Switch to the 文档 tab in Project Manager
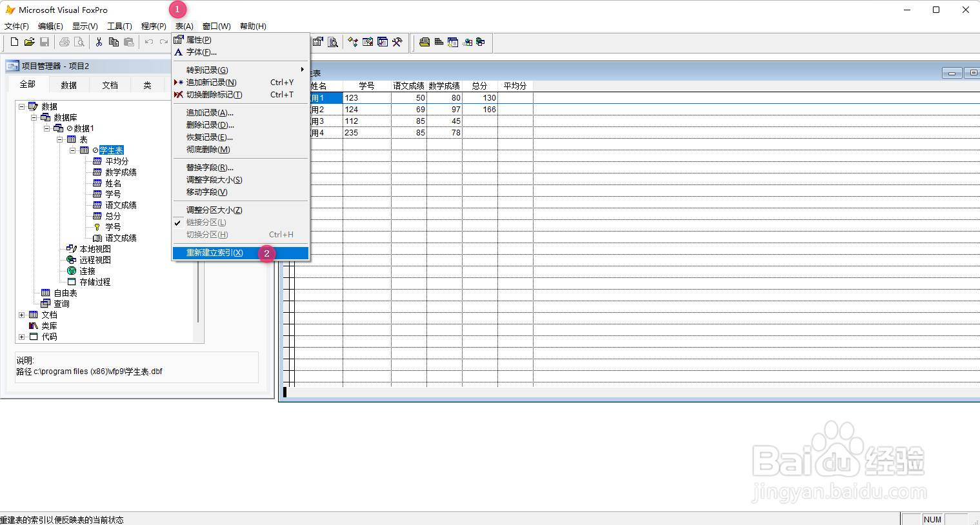This screenshot has width=980, height=525. point(110,85)
